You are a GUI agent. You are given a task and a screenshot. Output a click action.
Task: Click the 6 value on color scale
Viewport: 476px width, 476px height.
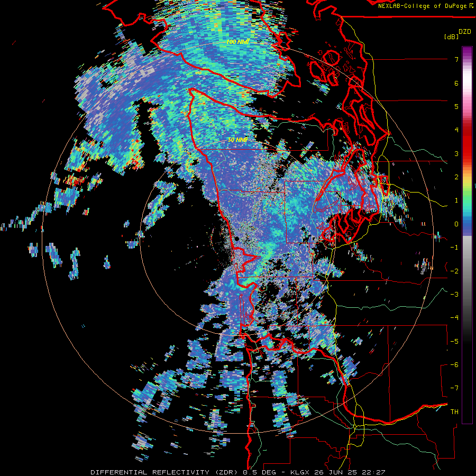[456, 83]
